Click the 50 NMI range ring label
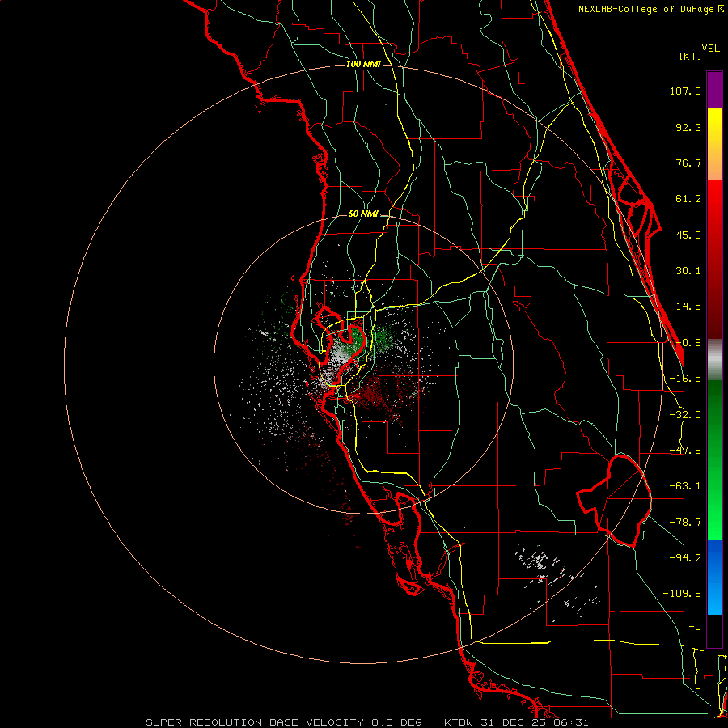Screen dimensions: 728x728 (363, 214)
